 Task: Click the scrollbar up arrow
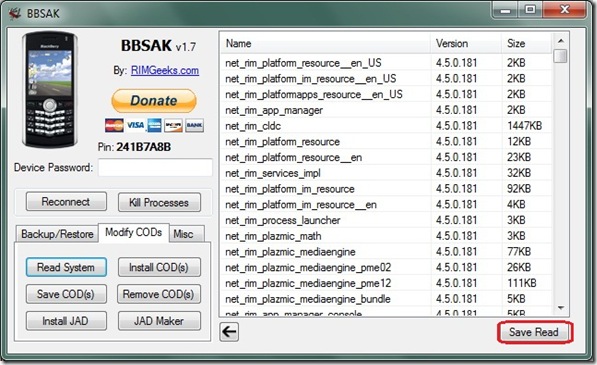[x=561, y=40]
